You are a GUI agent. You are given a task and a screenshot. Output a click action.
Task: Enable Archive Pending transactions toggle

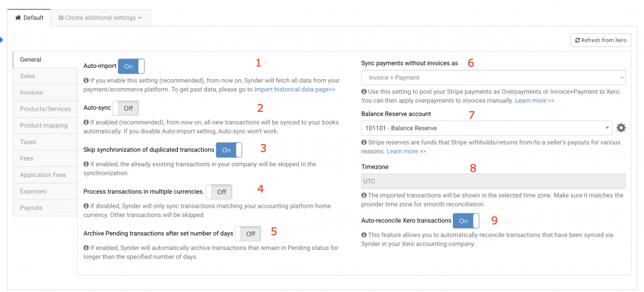pos(248,233)
